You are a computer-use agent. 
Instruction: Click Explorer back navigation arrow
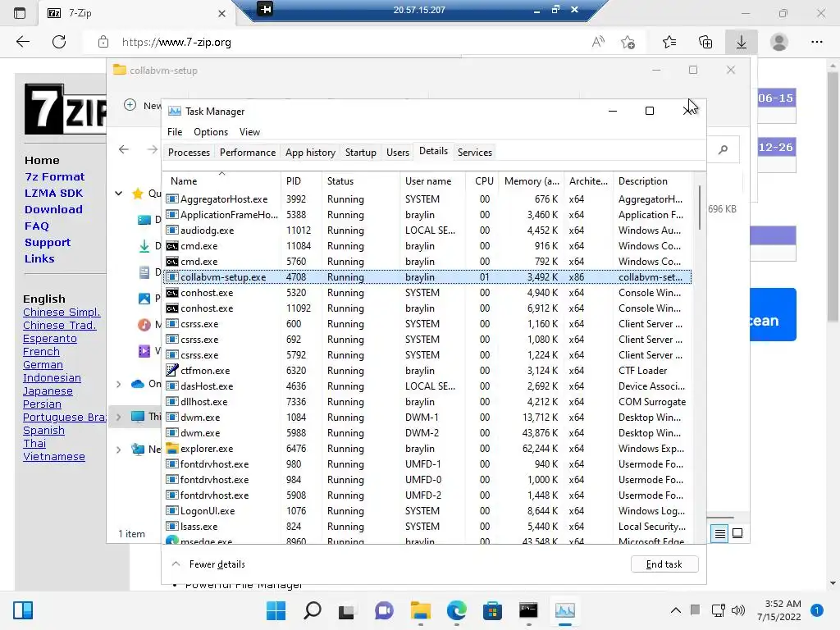pos(124,149)
